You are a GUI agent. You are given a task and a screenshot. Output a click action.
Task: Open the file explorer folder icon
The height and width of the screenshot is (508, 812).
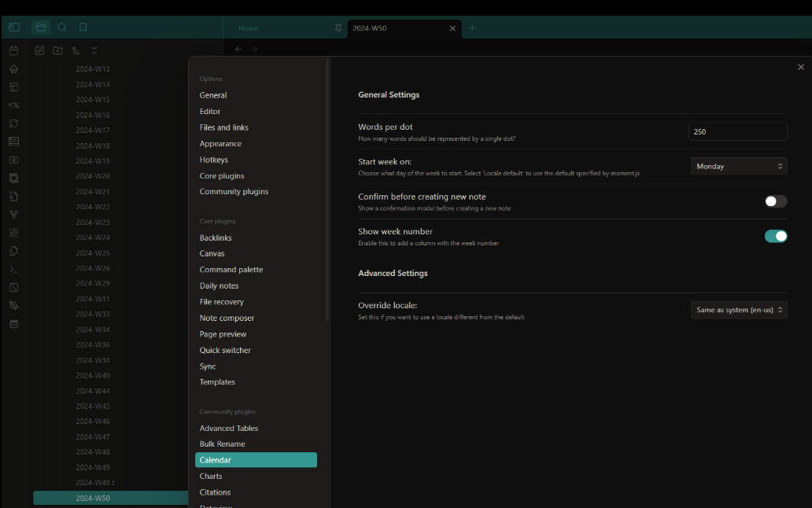coord(41,28)
